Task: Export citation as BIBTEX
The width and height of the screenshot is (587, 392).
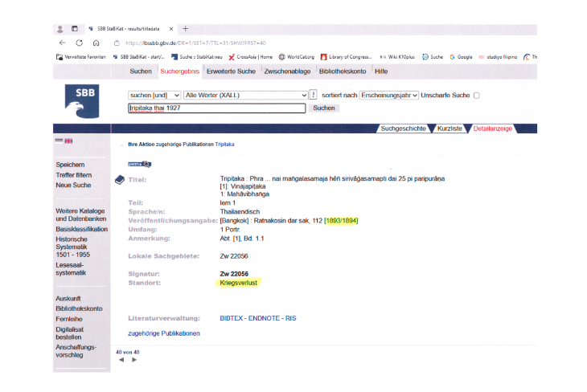Action: click(231, 318)
